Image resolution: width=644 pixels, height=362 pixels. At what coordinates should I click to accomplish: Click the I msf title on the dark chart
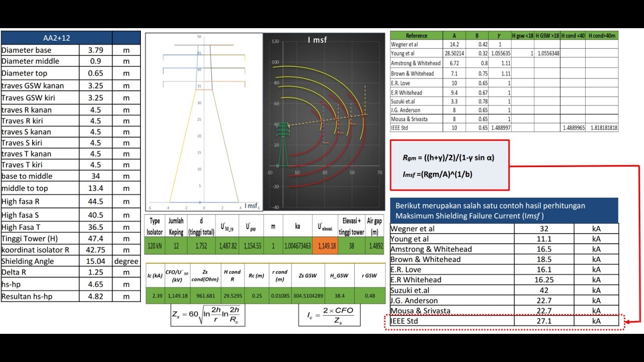317,40
